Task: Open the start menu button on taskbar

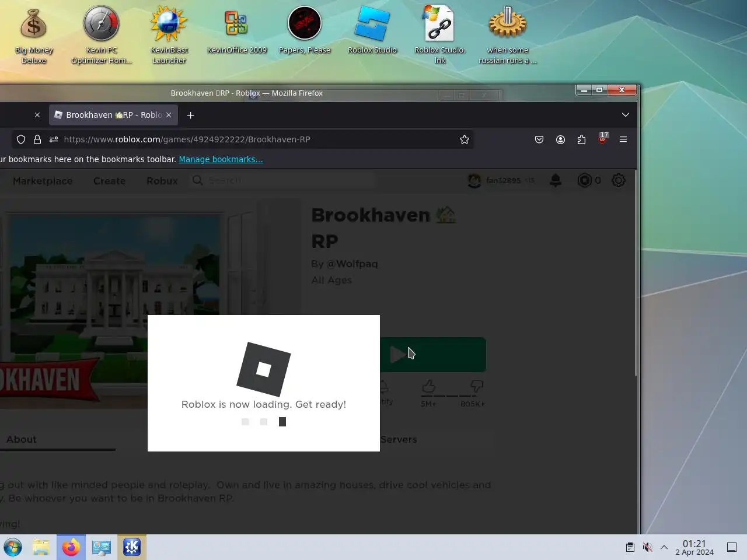Action: (x=13, y=547)
